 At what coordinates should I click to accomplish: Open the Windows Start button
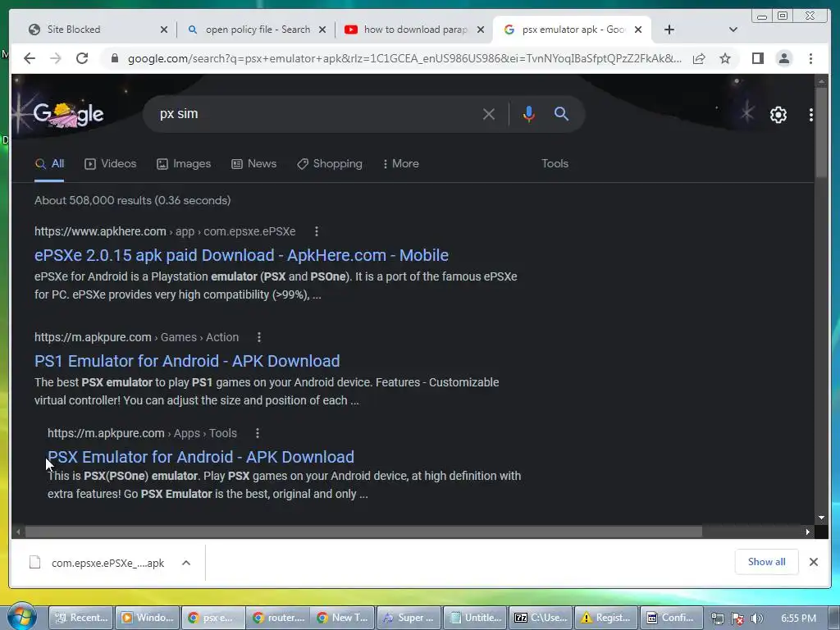click(x=21, y=617)
